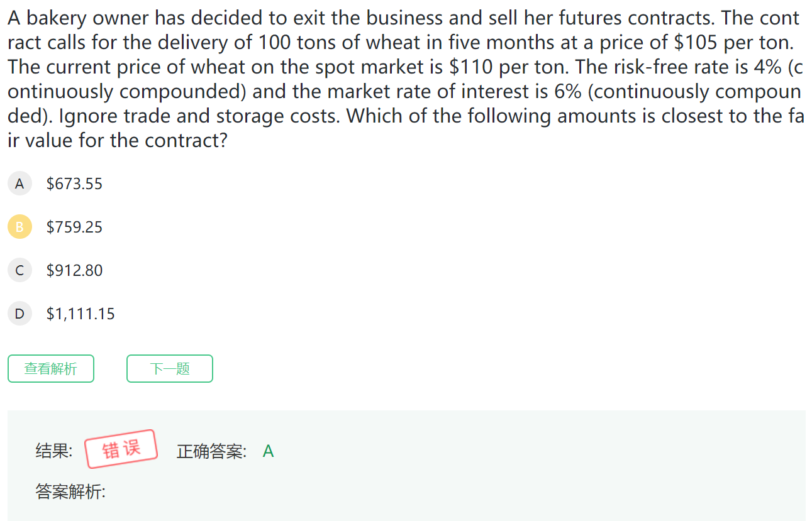Select the highlighted option B circle

click(19, 227)
